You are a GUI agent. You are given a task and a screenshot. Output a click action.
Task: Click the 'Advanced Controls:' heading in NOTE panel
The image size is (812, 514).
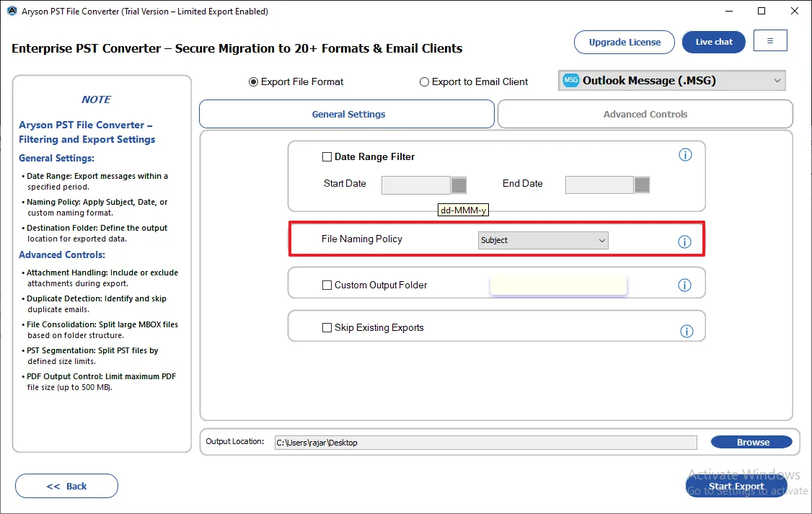(62, 254)
